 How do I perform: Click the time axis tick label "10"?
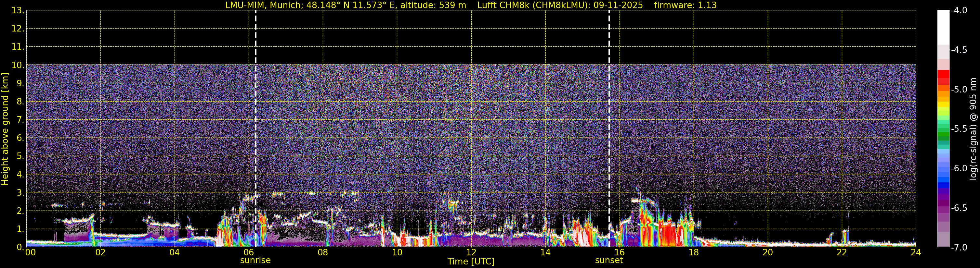coord(397,252)
